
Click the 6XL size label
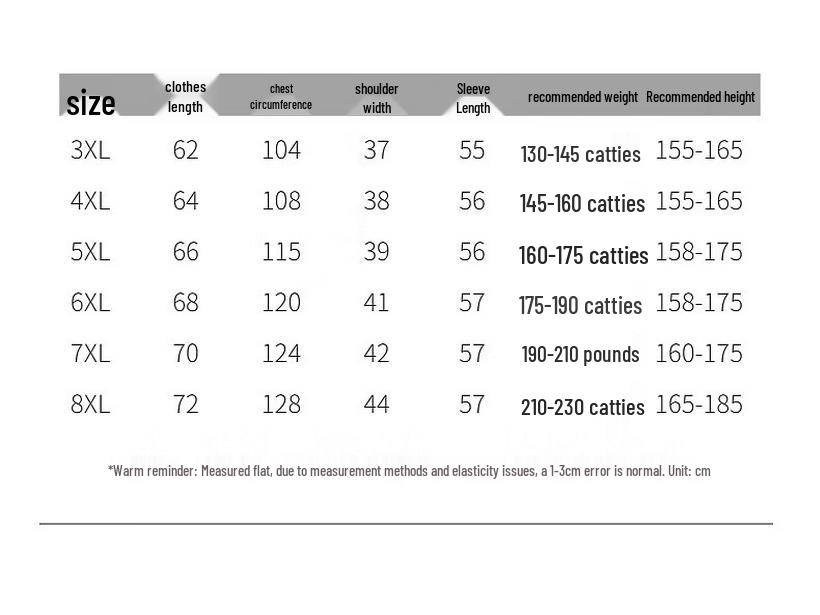90,302
